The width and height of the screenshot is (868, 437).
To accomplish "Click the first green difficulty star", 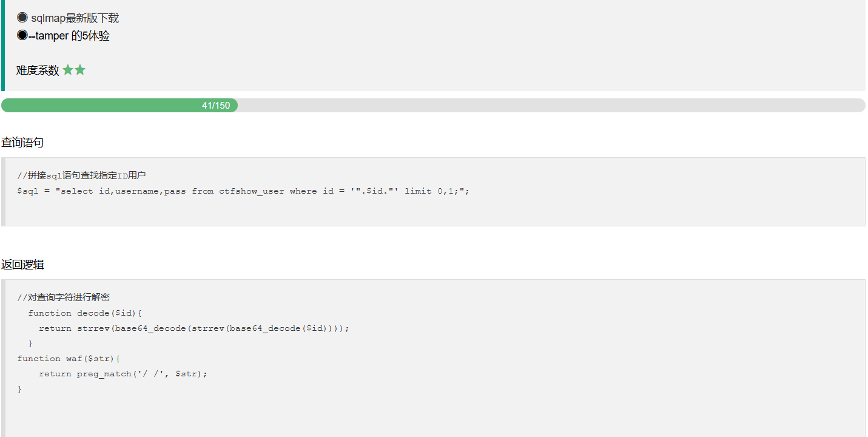I will point(68,70).
